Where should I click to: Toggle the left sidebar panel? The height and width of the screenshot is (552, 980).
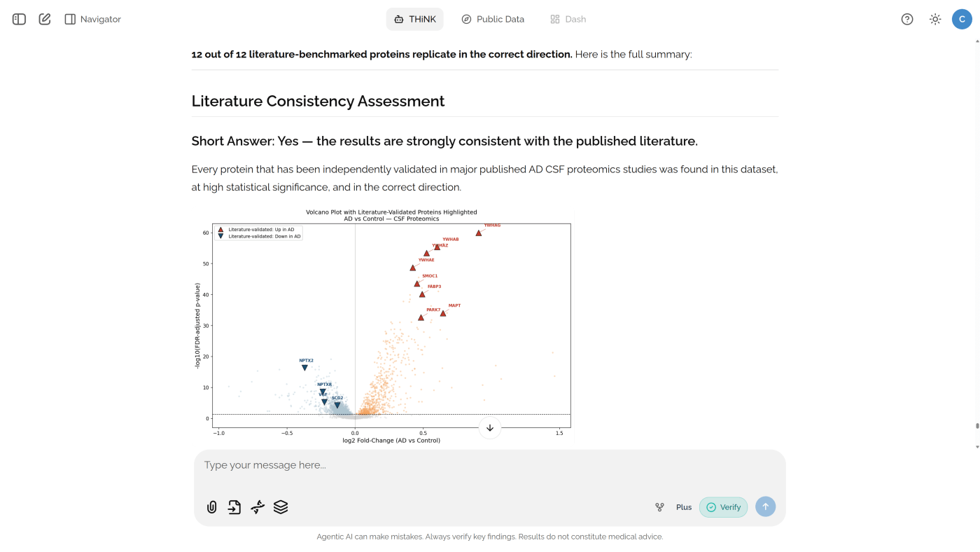pos(18,18)
